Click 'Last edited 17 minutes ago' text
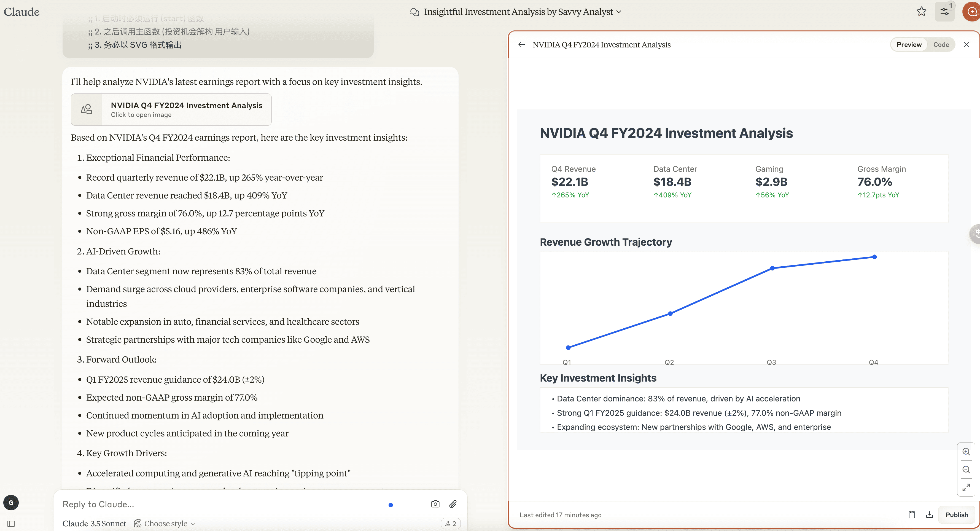980x531 pixels. point(560,515)
